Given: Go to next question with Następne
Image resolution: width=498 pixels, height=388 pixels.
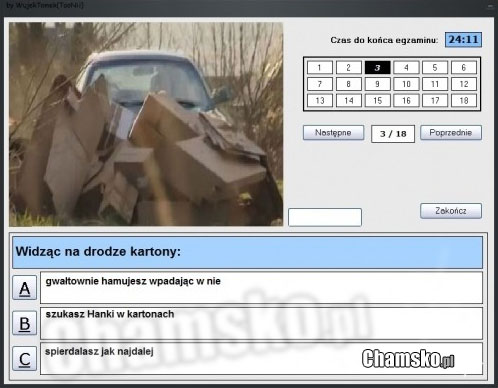Looking at the screenshot, I should [x=333, y=133].
